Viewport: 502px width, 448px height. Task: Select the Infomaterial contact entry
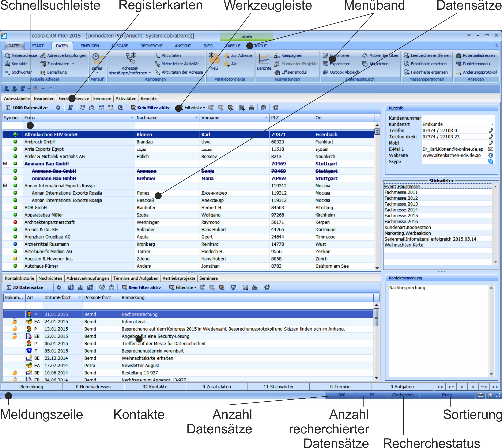(x=188, y=322)
